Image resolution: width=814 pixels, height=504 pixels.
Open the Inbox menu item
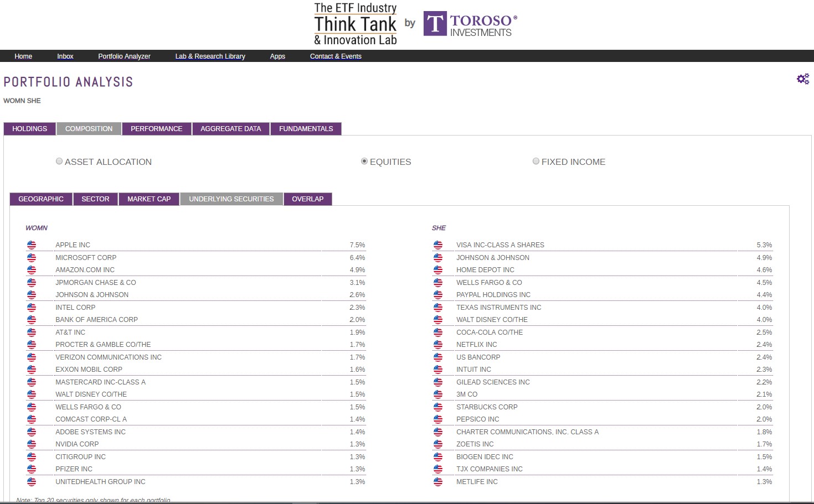tap(65, 56)
